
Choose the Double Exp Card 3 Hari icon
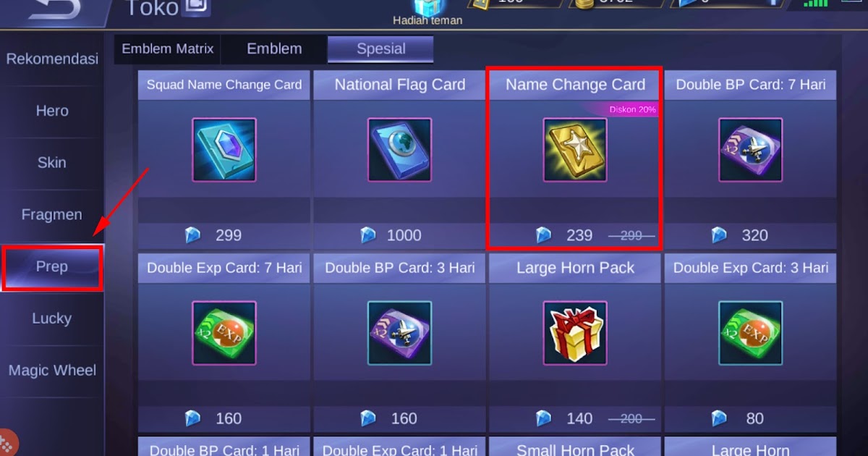750,333
